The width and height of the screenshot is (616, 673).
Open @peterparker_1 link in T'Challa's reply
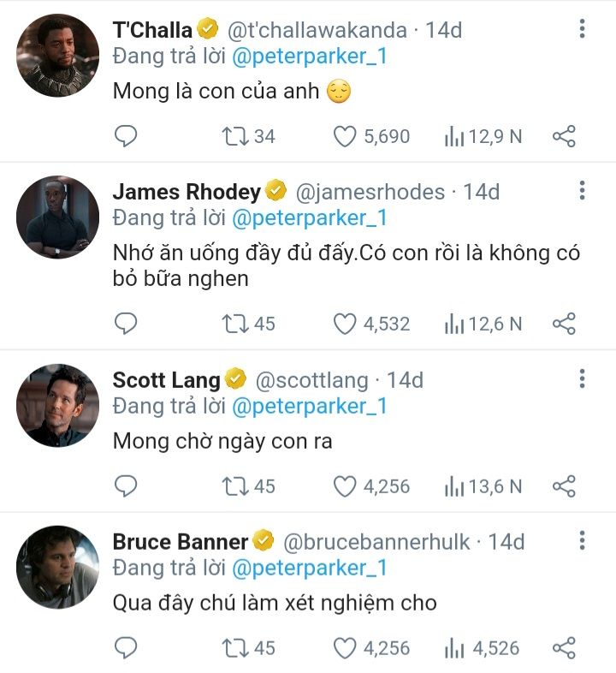[310, 57]
